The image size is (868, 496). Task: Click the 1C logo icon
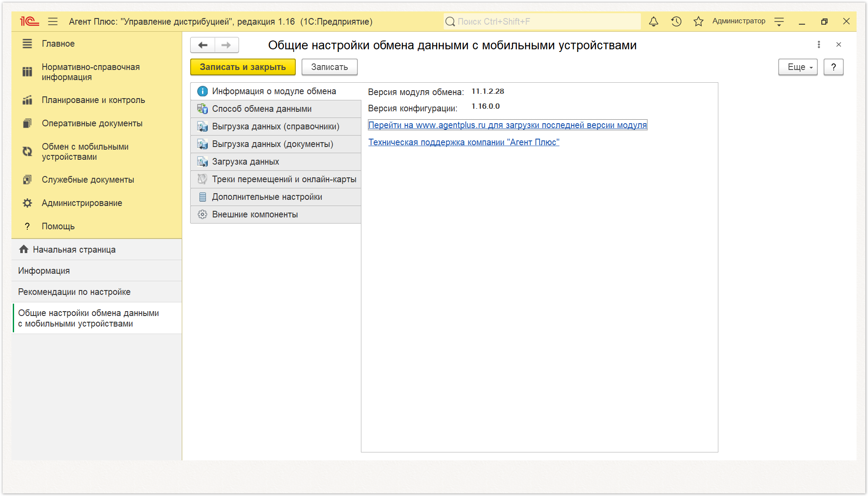29,21
